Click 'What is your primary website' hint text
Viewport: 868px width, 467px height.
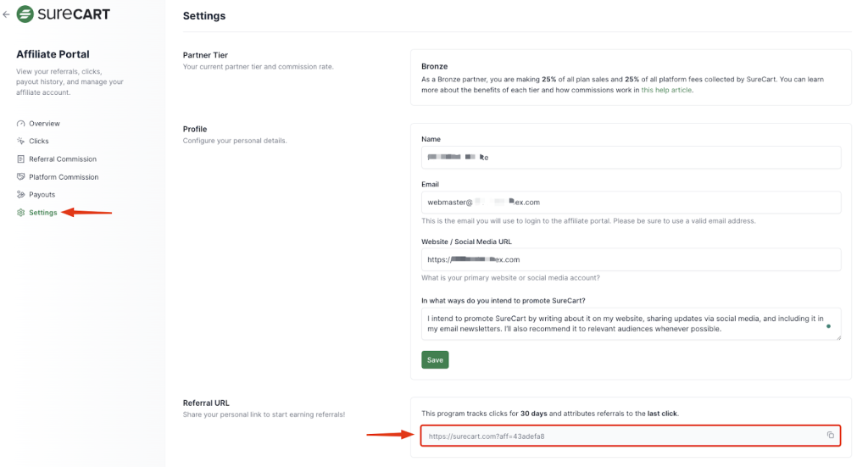click(x=510, y=278)
